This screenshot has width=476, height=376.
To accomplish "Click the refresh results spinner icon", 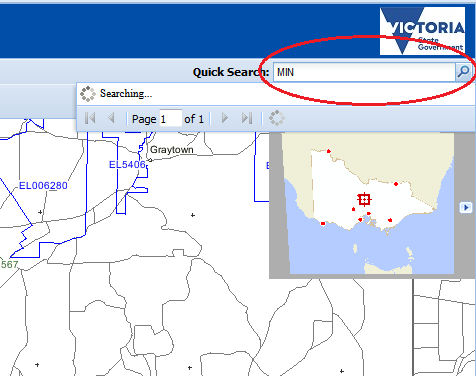I will coord(277,118).
